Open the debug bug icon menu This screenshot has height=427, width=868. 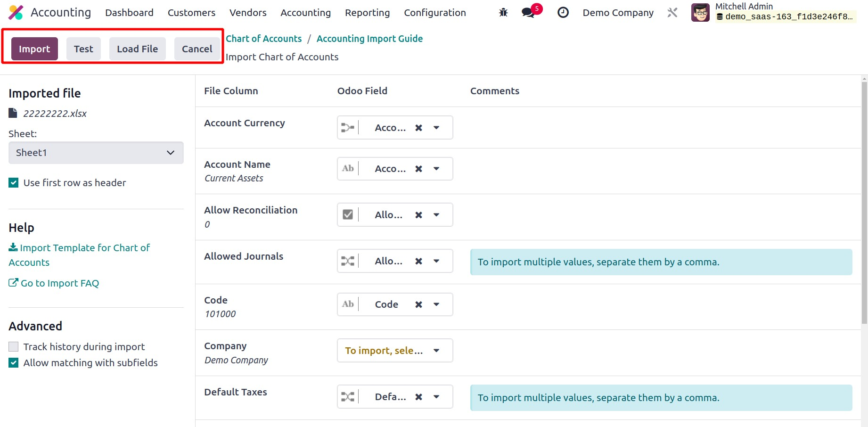(x=503, y=13)
